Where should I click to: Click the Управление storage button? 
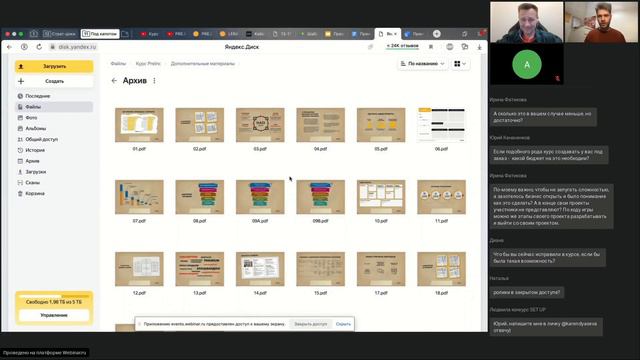54,315
